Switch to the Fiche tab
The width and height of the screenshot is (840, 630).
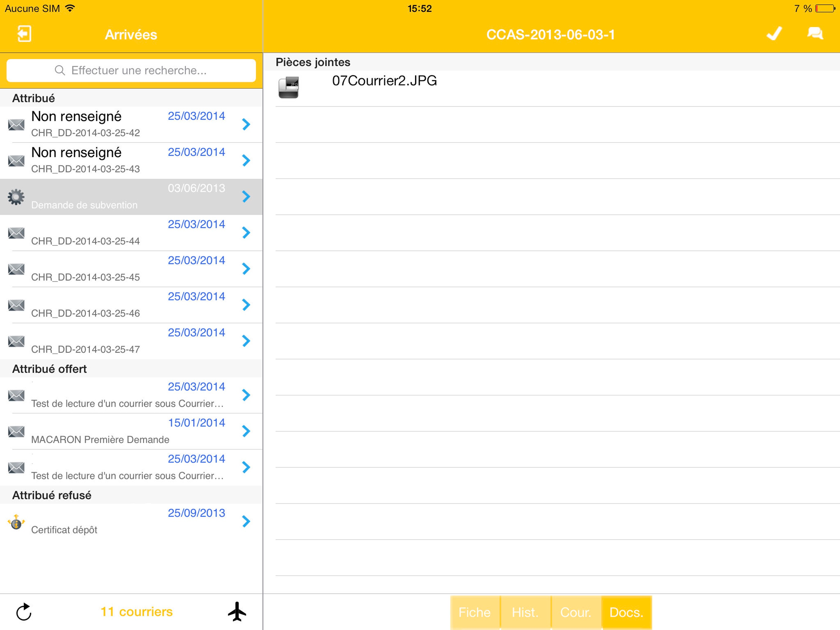click(475, 612)
